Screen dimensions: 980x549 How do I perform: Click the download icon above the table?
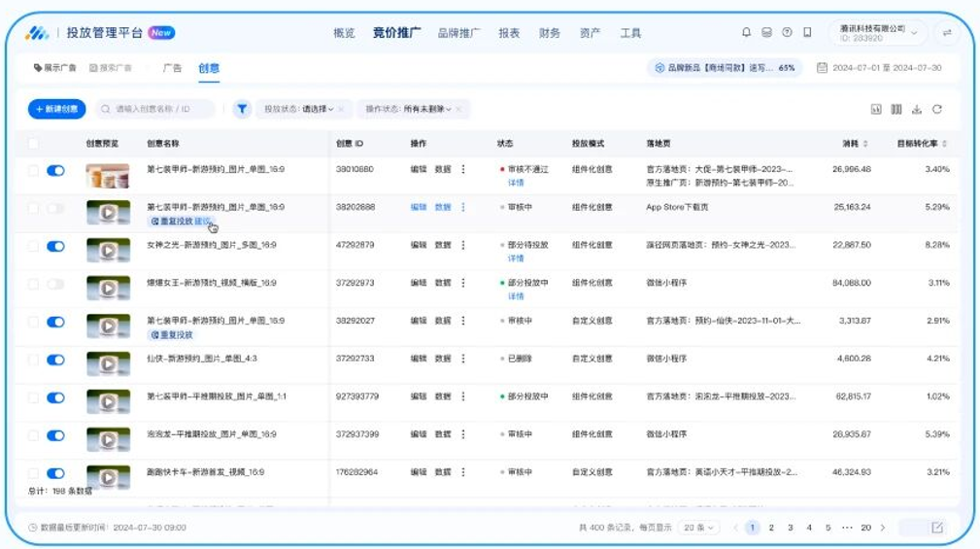tap(917, 110)
